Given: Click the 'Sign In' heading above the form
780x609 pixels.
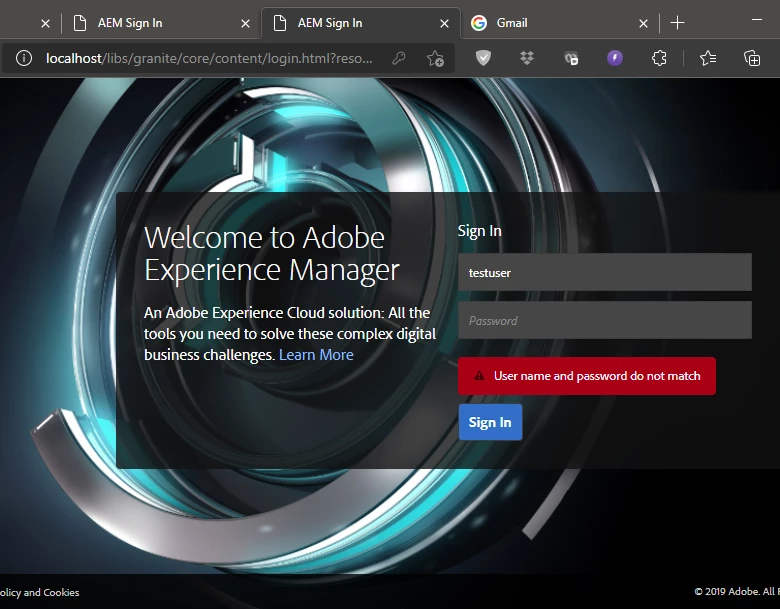Looking at the screenshot, I should [x=479, y=231].
